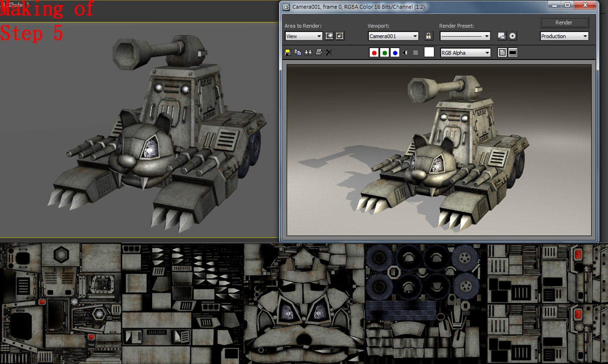Click the Auto Region Selected icon
This screenshot has height=364, width=608.
click(x=340, y=36)
